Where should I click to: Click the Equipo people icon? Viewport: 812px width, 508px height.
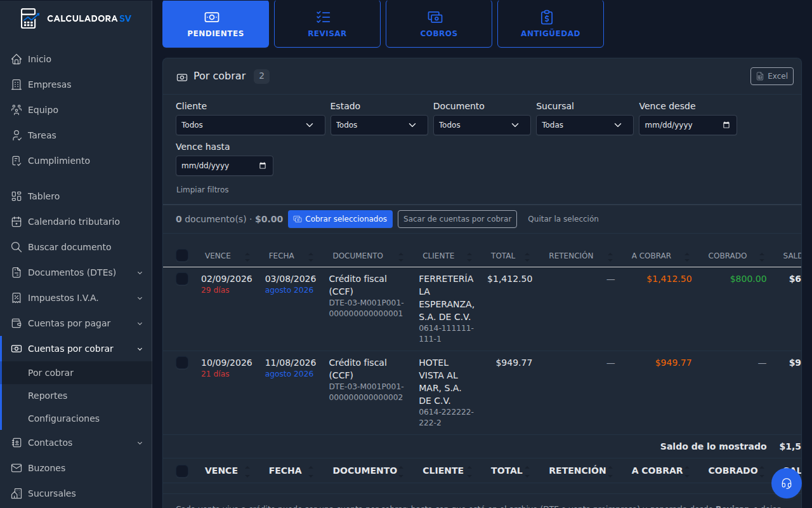[x=16, y=110]
